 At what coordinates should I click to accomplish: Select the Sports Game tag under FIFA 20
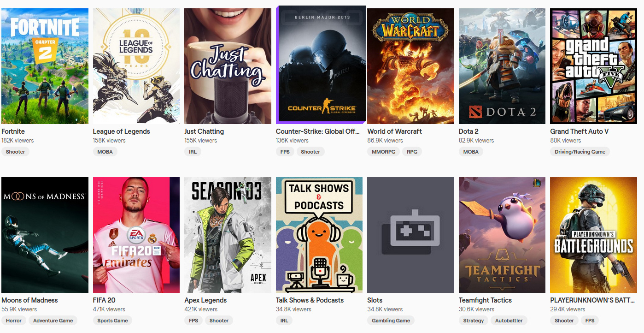(112, 321)
